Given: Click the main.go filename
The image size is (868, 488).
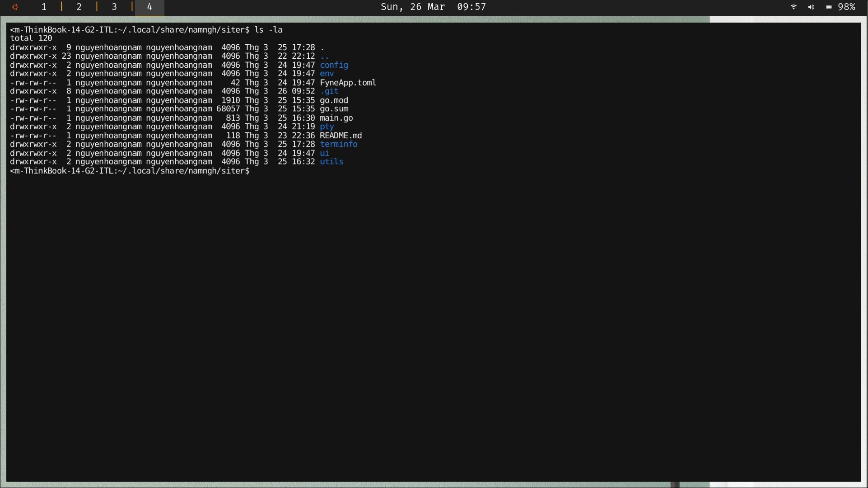Looking at the screenshot, I should point(336,118).
